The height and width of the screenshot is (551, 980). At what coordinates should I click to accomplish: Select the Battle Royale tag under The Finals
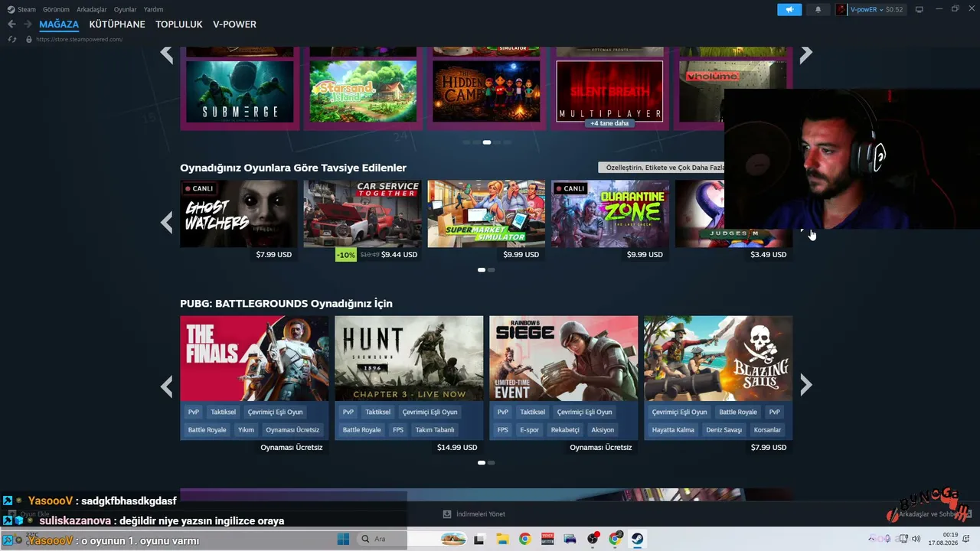click(207, 430)
